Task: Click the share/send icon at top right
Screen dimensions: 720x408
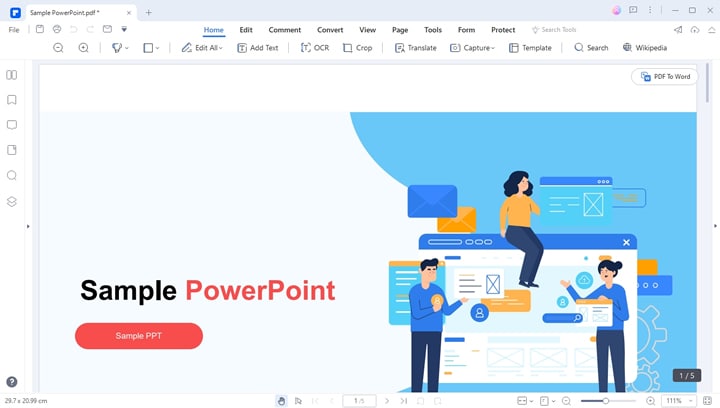Action: (678, 30)
